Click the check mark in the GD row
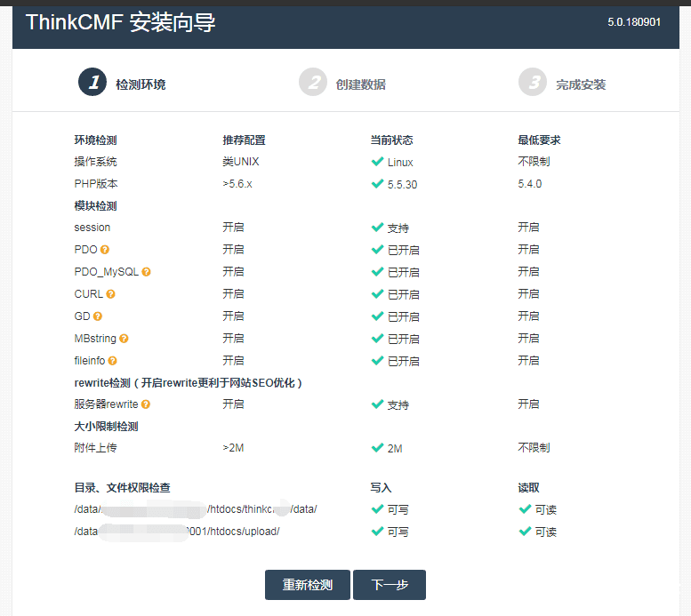 click(x=377, y=316)
